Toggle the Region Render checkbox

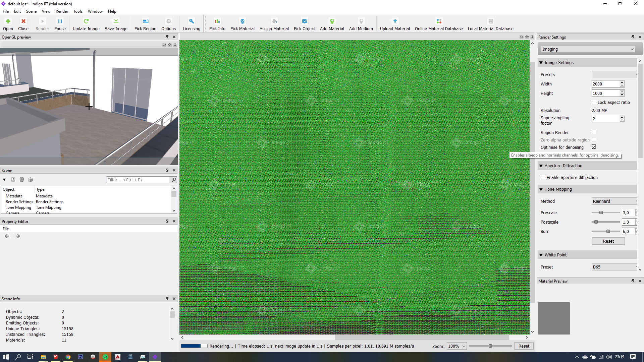tap(594, 132)
